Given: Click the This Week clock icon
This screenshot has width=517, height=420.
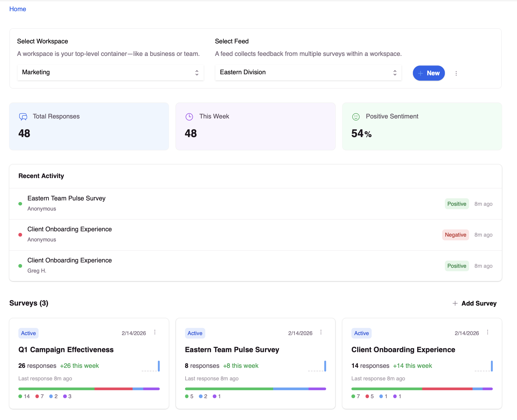Looking at the screenshot, I should [189, 117].
